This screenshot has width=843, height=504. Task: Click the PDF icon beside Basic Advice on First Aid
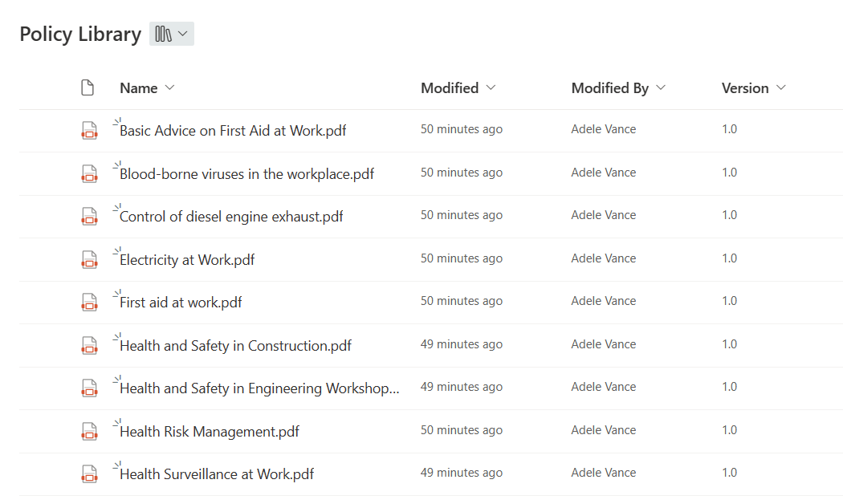pos(89,129)
